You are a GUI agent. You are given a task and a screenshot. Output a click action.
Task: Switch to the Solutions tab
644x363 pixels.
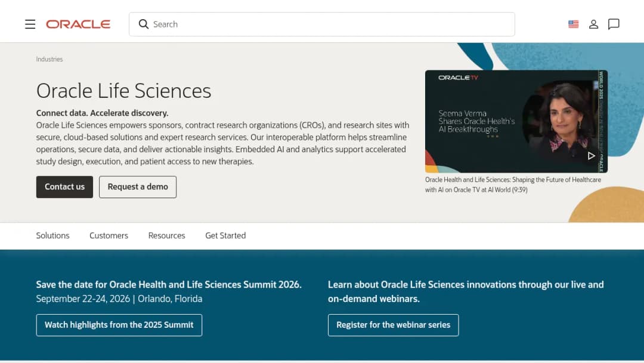(x=52, y=236)
